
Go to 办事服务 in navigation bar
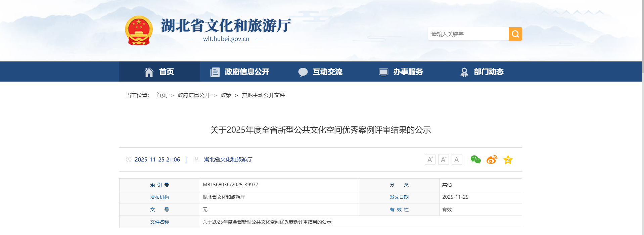click(x=401, y=72)
